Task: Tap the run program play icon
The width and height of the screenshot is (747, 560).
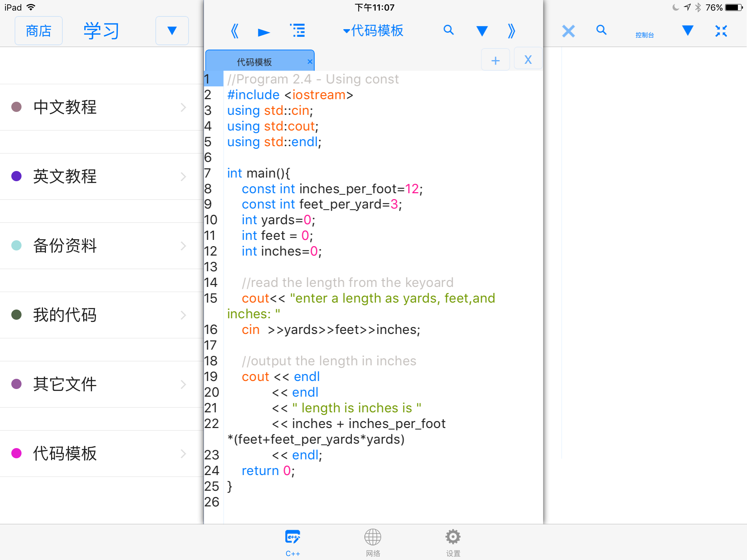Action: click(263, 32)
